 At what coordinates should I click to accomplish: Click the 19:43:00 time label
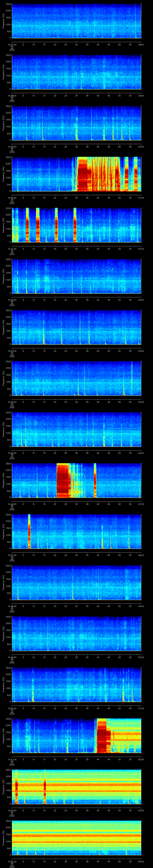[12, 351]
